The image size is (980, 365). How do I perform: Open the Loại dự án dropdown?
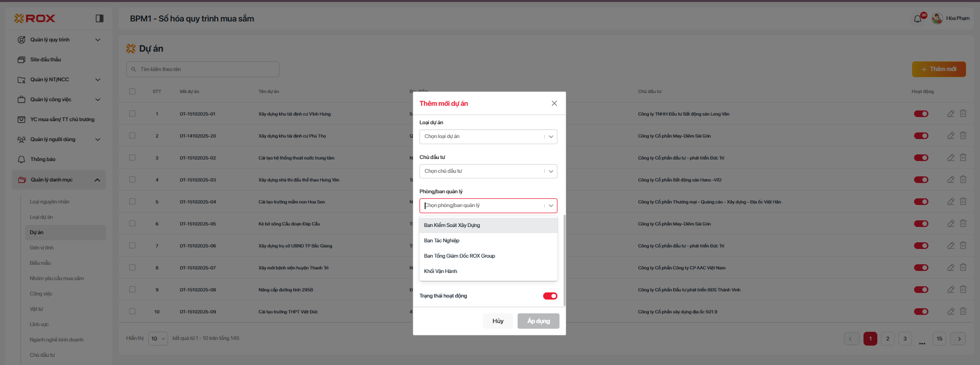coord(488,136)
